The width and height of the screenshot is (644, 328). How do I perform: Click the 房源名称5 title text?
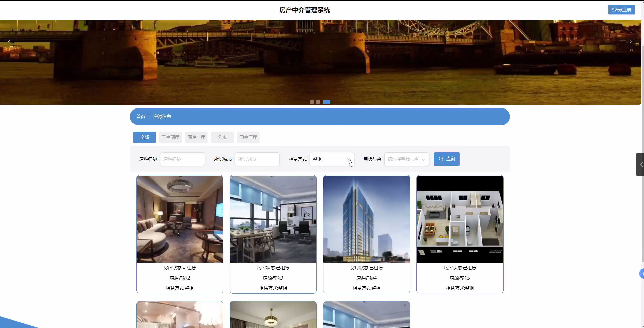pos(460,278)
